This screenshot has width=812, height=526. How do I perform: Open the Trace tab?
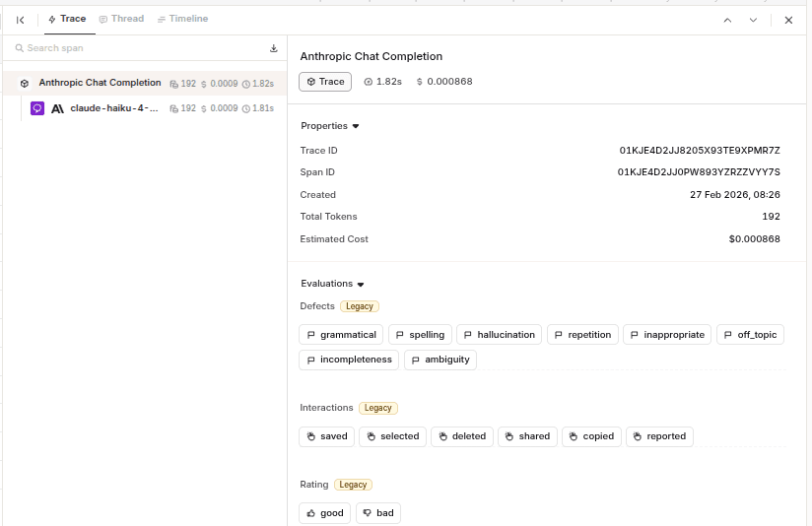(67, 19)
